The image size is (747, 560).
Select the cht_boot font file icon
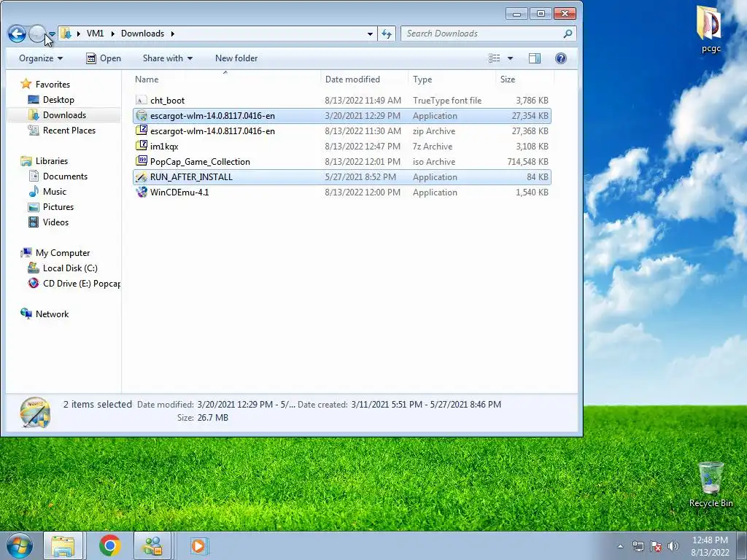[141, 100]
